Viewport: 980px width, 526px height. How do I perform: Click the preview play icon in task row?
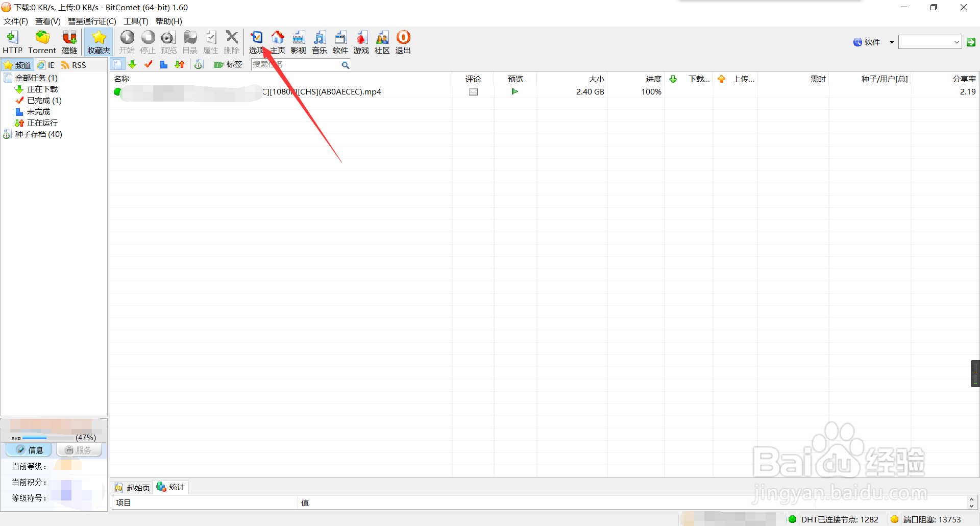515,91
